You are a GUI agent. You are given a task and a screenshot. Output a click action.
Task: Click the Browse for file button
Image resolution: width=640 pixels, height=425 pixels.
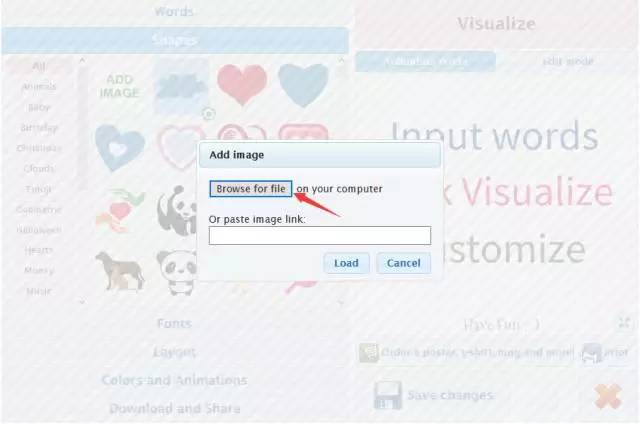point(251,189)
